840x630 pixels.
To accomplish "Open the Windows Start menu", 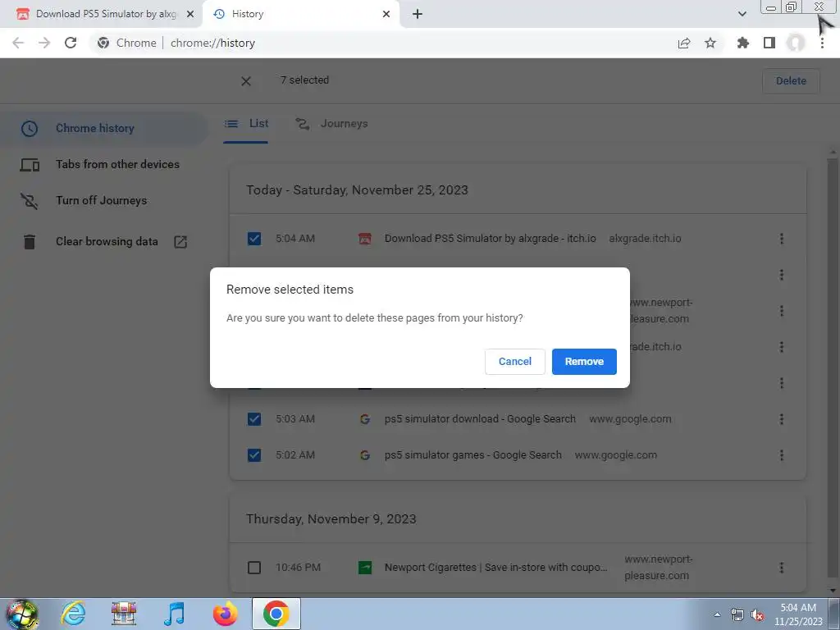I will pyautogui.click(x=21, y=614).
